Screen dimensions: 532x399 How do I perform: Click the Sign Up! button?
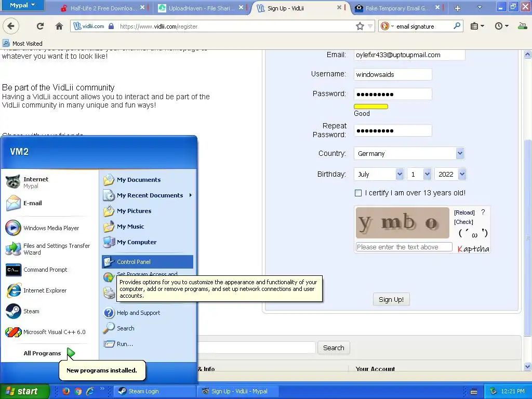point(391,300)
